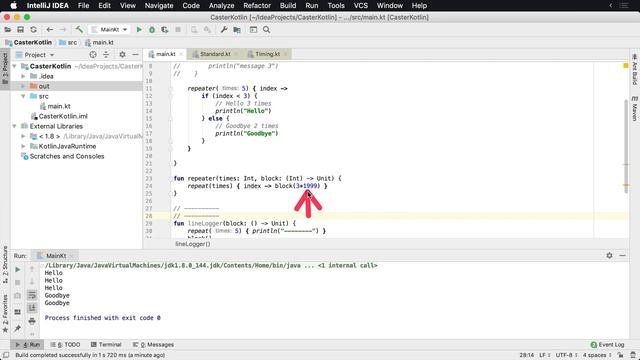Click the Open folder toolbar icon

(7, 30)
